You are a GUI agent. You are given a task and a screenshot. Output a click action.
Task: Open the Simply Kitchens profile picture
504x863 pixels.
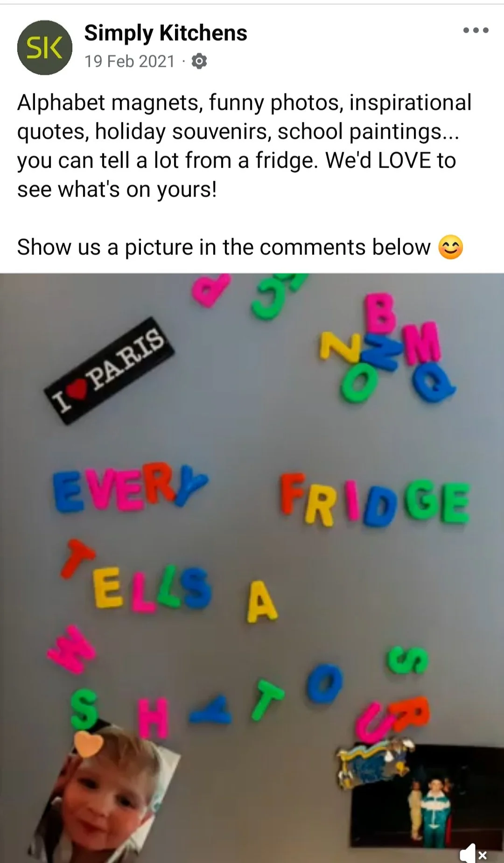click(x=45, y=47)
